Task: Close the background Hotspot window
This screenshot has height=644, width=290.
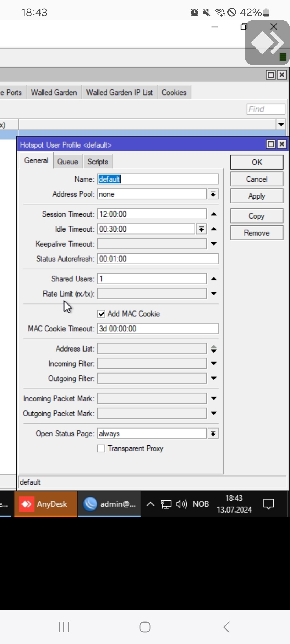Action: pyautogui.click(x=282, y=75)
